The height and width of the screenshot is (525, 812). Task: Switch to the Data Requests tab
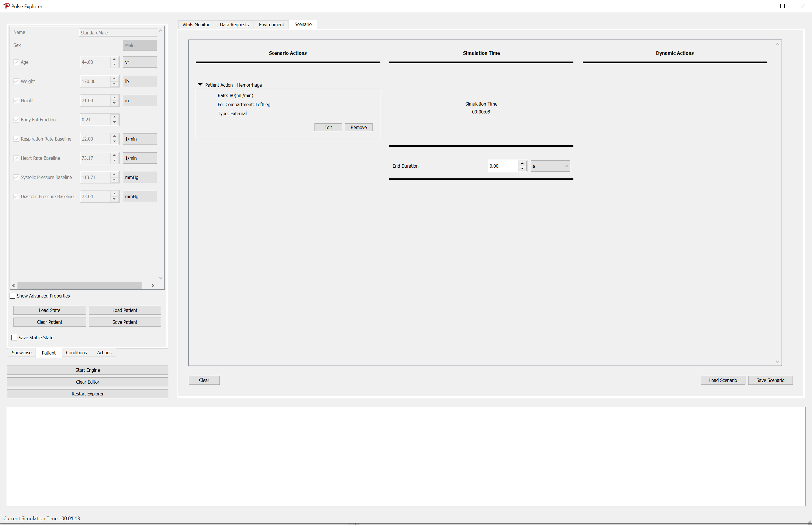click(234, 25)
